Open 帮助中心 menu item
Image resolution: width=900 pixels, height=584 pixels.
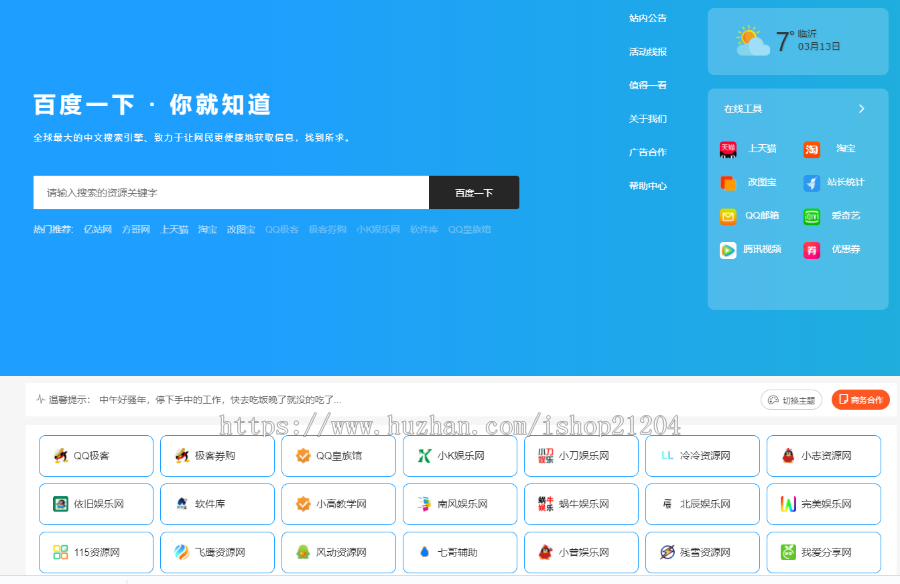tap(647, 186)
